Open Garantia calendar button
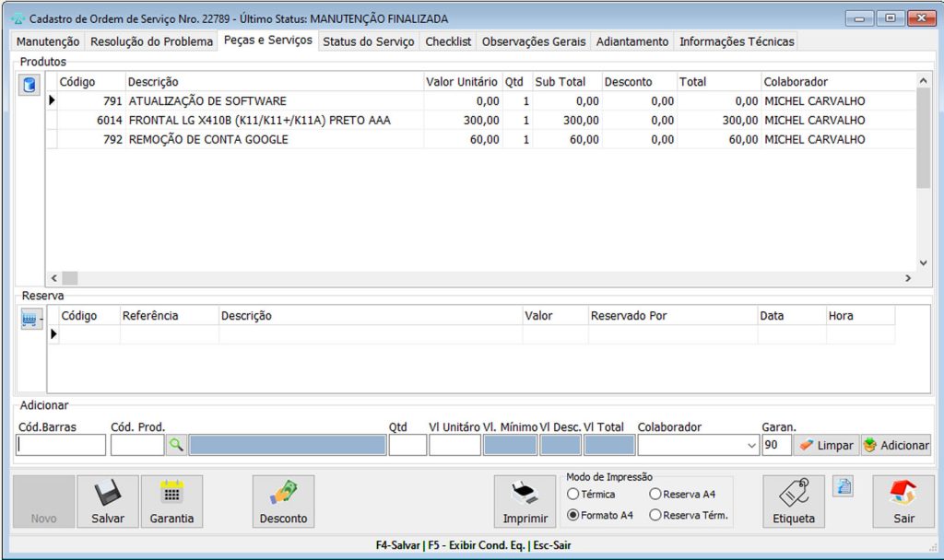Image resolution: width=944 pixels, height=560 pixels. pyautogui.click(x=171, y=502)
